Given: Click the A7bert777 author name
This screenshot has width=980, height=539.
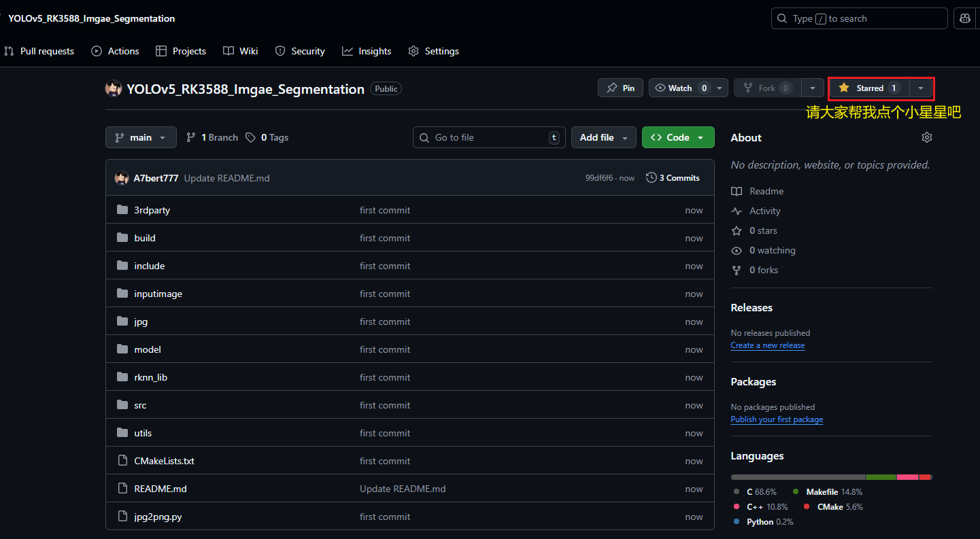Looking at the screenshot, I should [156, 178].
